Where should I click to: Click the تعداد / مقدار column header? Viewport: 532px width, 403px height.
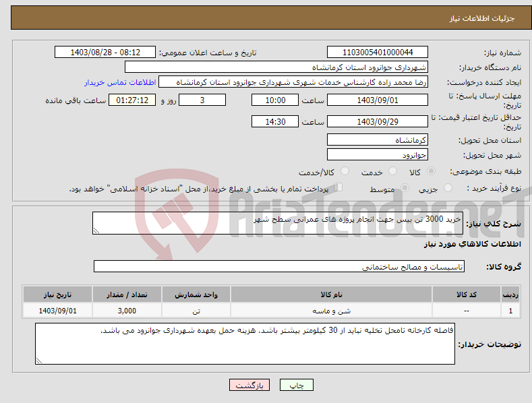pos(127,294)
